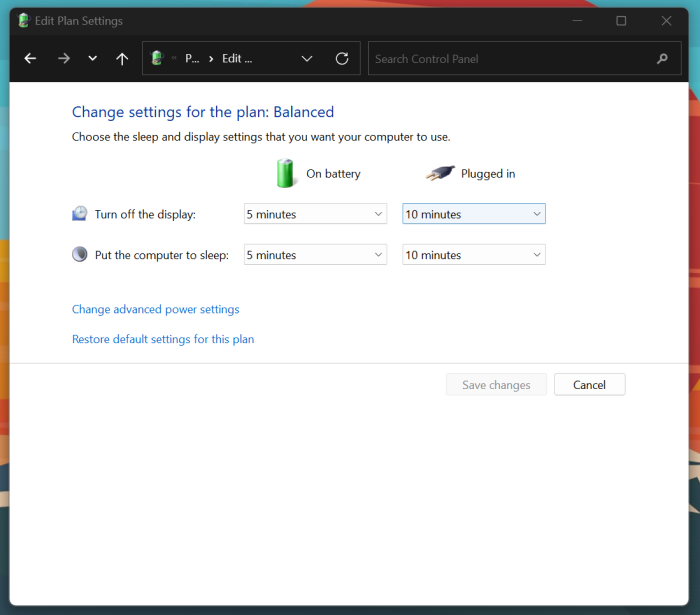Click the Save changes button

(x=496, y=385)
